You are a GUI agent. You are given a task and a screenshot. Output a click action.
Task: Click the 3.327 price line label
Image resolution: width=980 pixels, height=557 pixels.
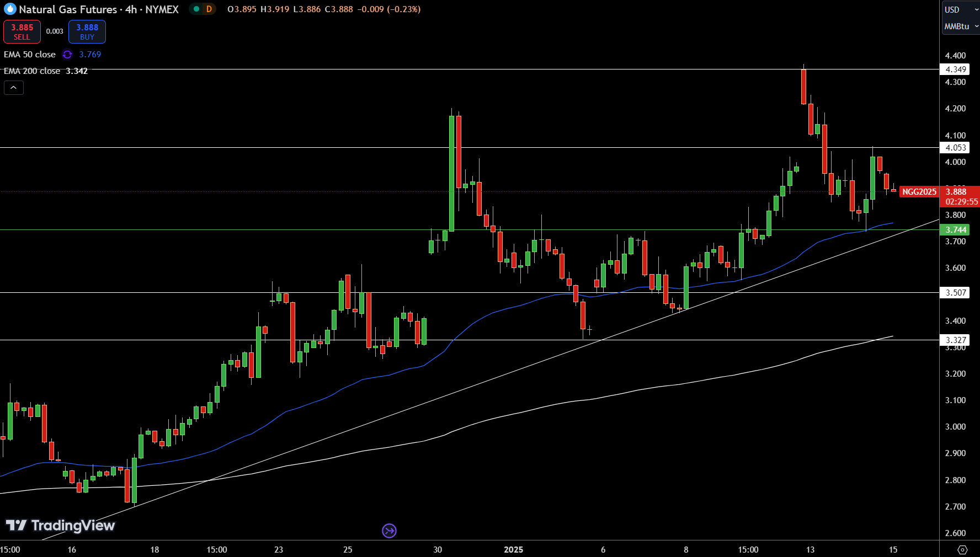pyautogui.click(x=955, y=340)
